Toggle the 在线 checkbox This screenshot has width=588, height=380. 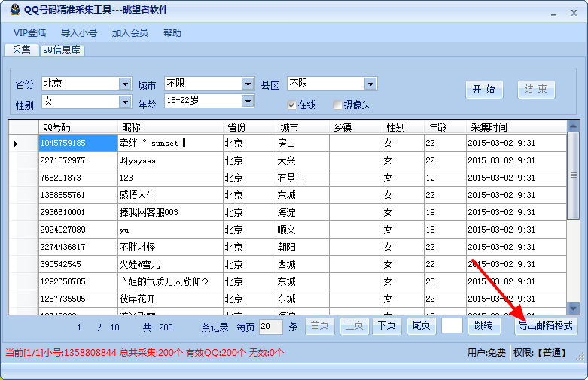[x=291, y=105]
